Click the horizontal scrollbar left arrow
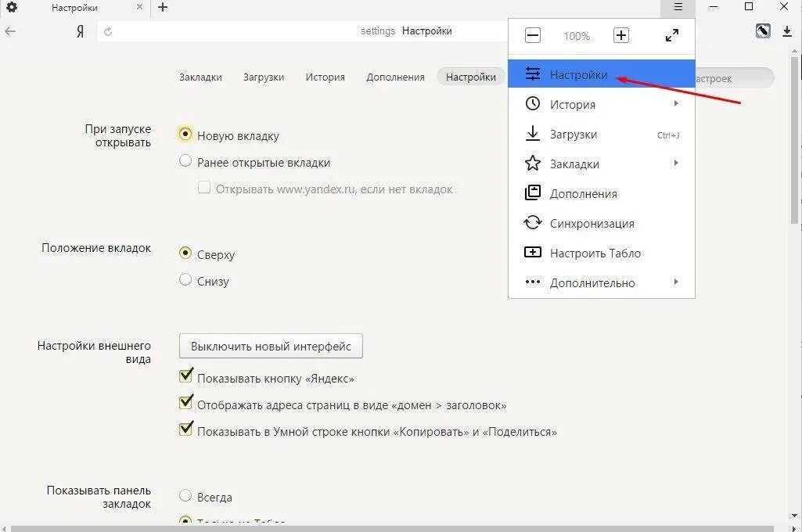Screen dimensions: 802x532 pyautogui.click(x=5, y=528)
